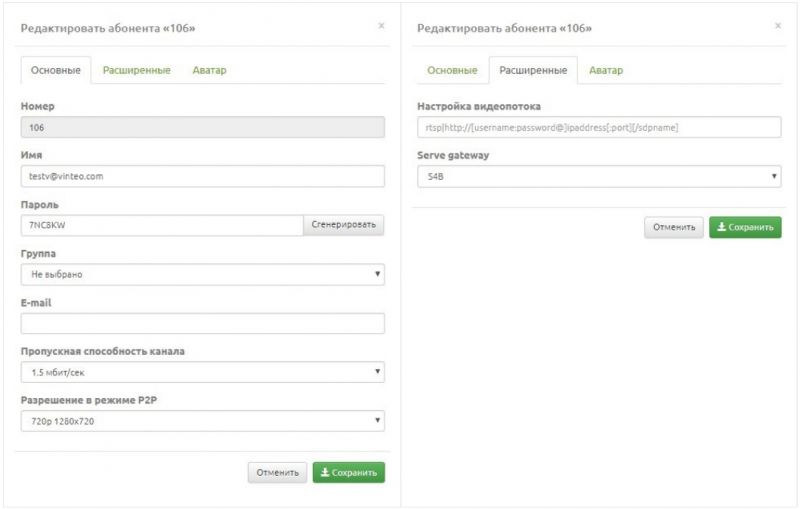Open the Аватар tab in left dialog
The height and width of the screenshot is (509, 800).
click(209, 70)
